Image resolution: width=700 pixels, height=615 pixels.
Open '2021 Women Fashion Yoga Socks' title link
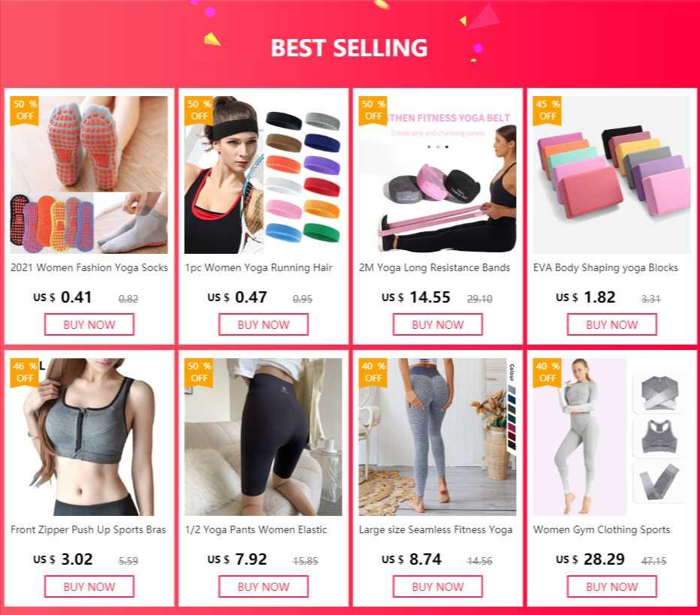click(89, 267)
